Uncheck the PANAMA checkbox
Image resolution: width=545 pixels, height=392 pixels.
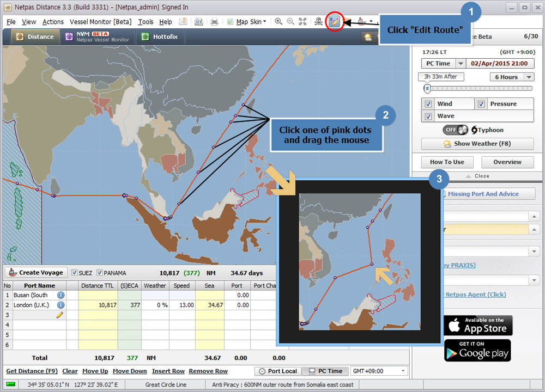pyautogui.click(x=99, y=273)
